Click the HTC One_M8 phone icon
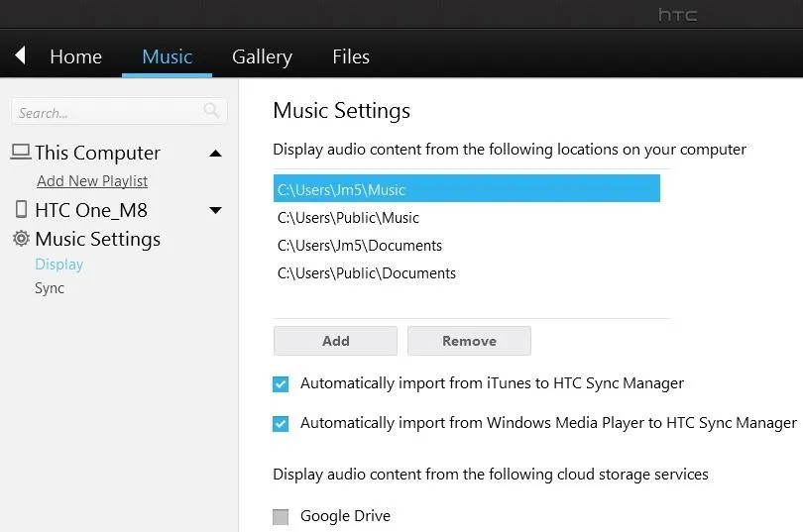This screenshot has height=532, width=803. [21, 210]
